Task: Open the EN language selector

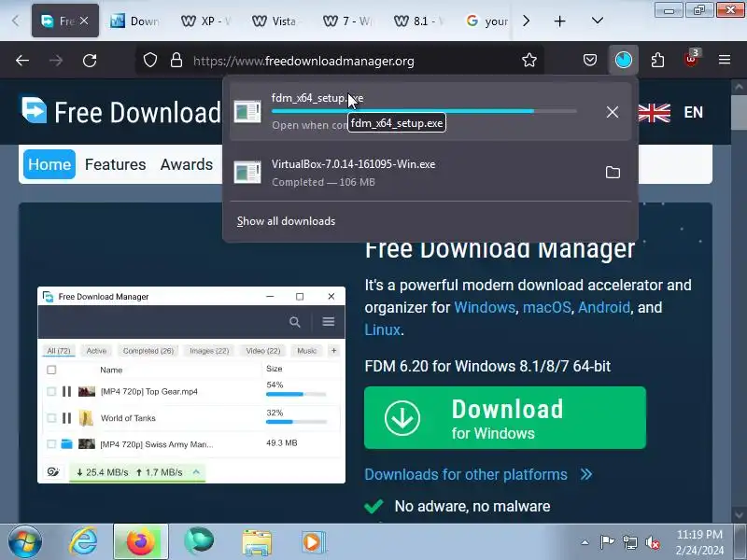Action: (x=693, y=112)
